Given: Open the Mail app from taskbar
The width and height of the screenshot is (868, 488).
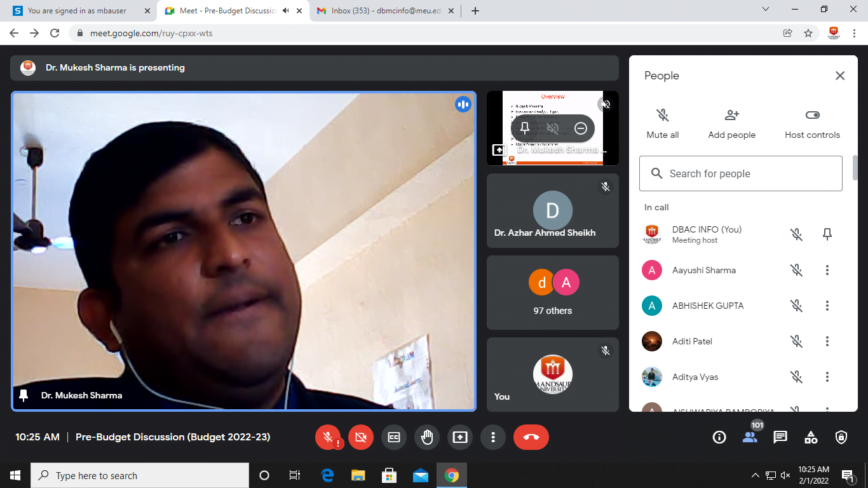Looking at the screenshot, I should tap(420, 475).
